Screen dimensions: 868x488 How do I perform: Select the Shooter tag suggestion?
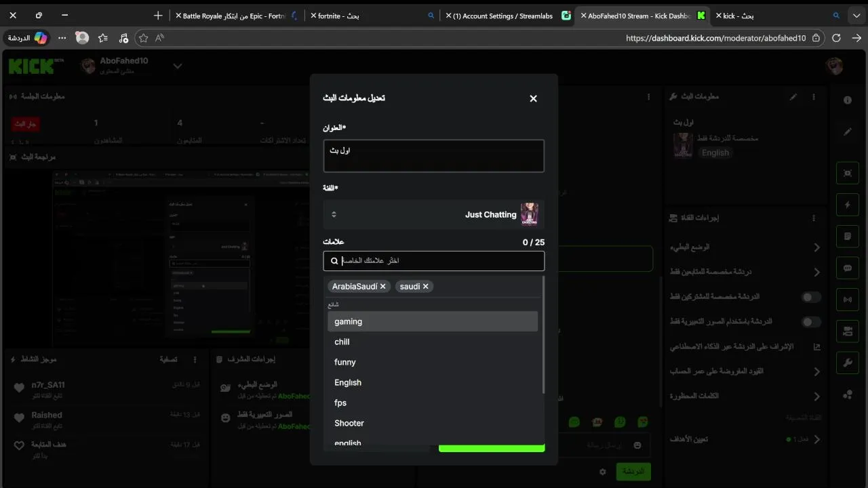point(433,423)
